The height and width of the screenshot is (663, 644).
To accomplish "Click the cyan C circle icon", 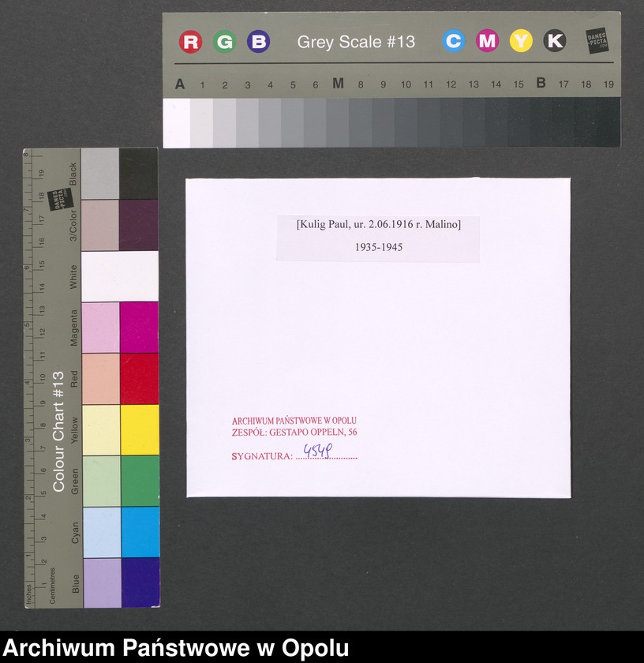I will (x=453, y=41).
